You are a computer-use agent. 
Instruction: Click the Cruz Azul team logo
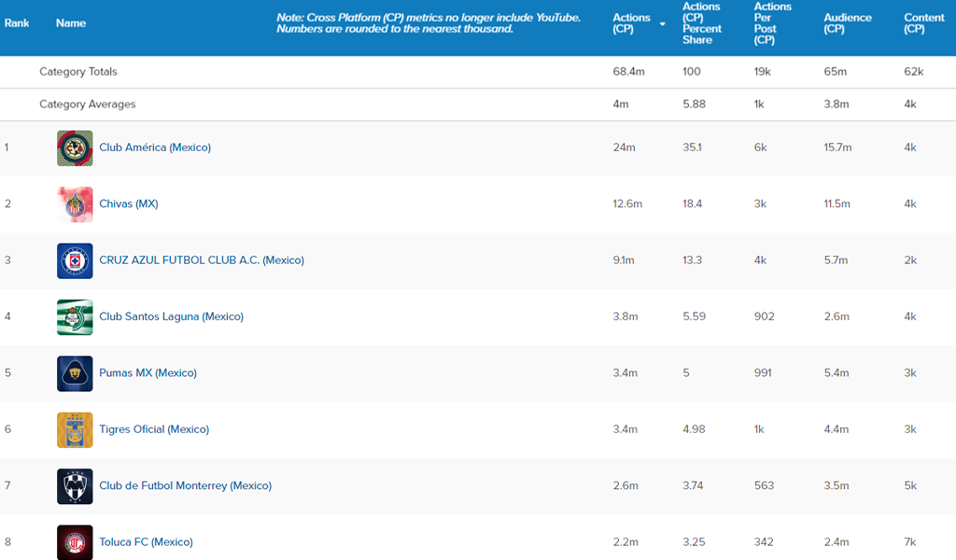75,260
